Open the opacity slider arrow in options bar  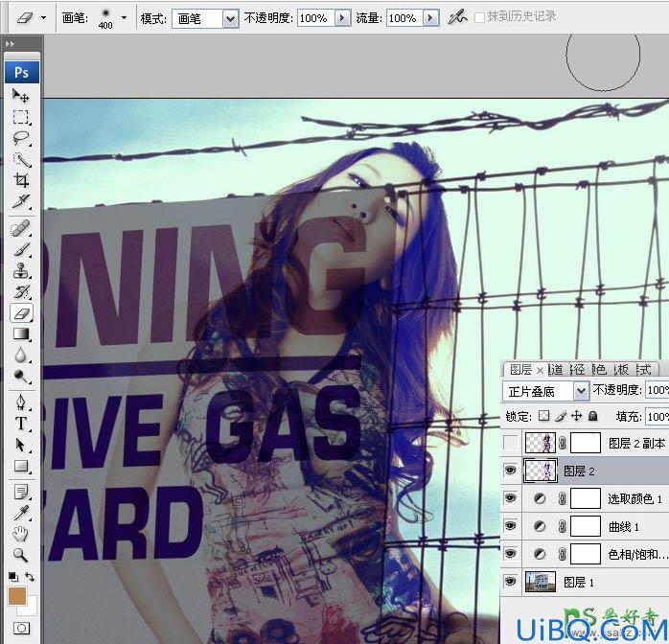(342, 18)
